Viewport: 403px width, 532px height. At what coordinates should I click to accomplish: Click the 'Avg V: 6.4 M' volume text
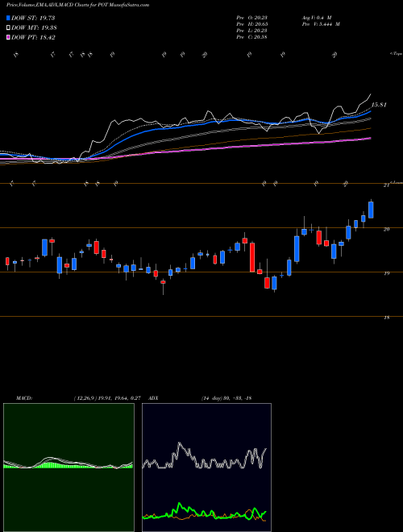[316, 18]
